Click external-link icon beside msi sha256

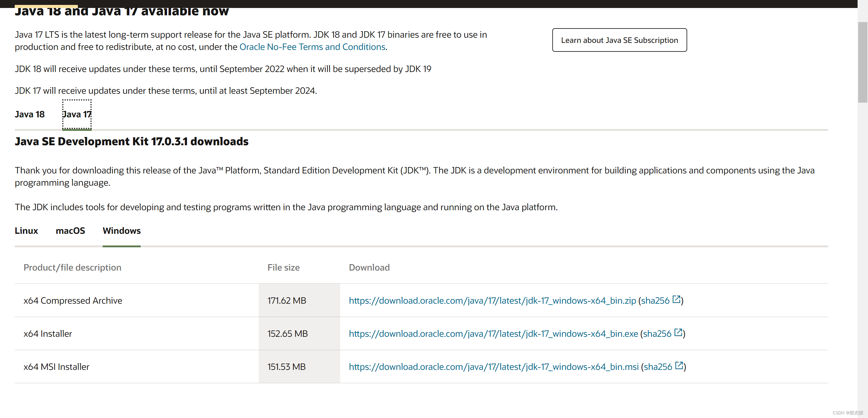[679, 366]
